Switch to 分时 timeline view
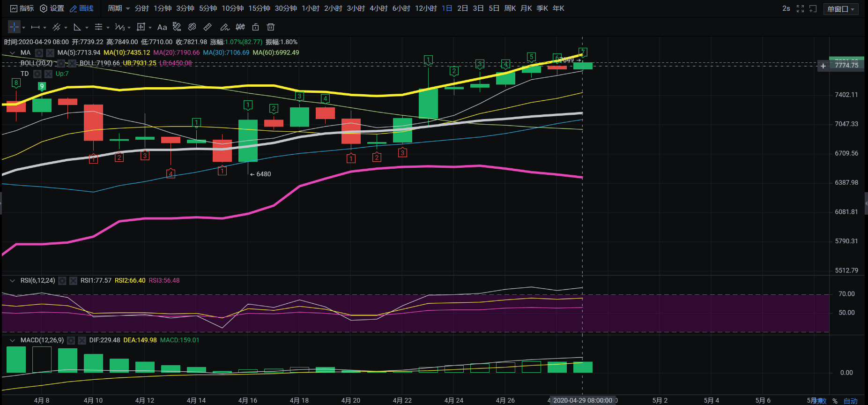868x405 pixels. [x=141, y=8]
